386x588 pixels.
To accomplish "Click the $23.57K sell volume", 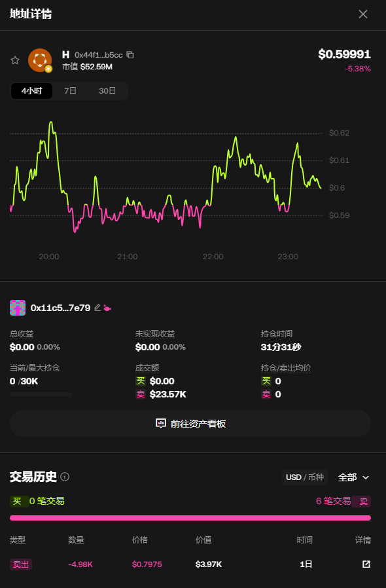I will [x=168, y=394].
